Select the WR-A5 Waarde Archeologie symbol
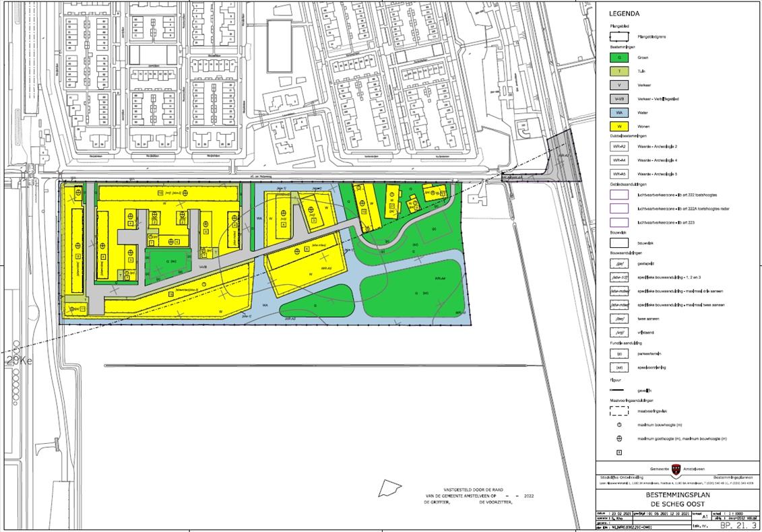762x532 pixels. (618, 174)
